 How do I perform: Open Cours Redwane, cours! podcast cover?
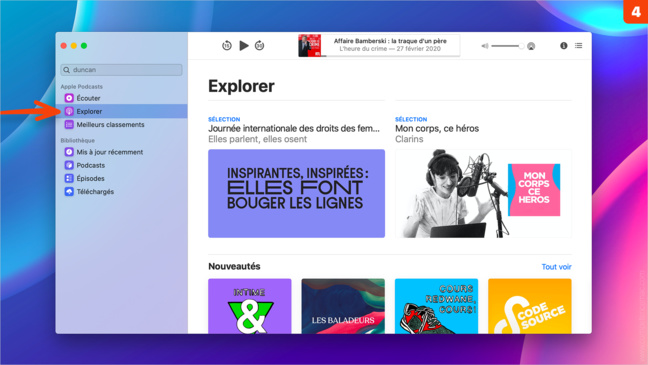[436, 306]
